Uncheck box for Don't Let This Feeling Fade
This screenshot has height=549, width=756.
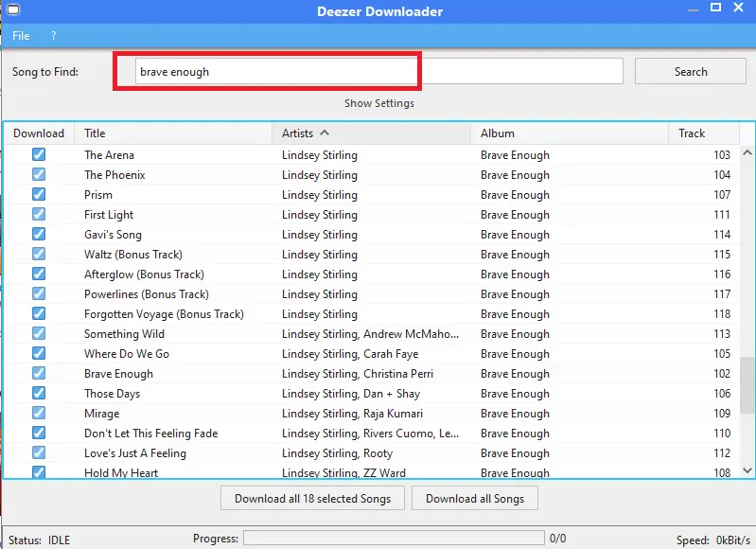coord(39,433)
